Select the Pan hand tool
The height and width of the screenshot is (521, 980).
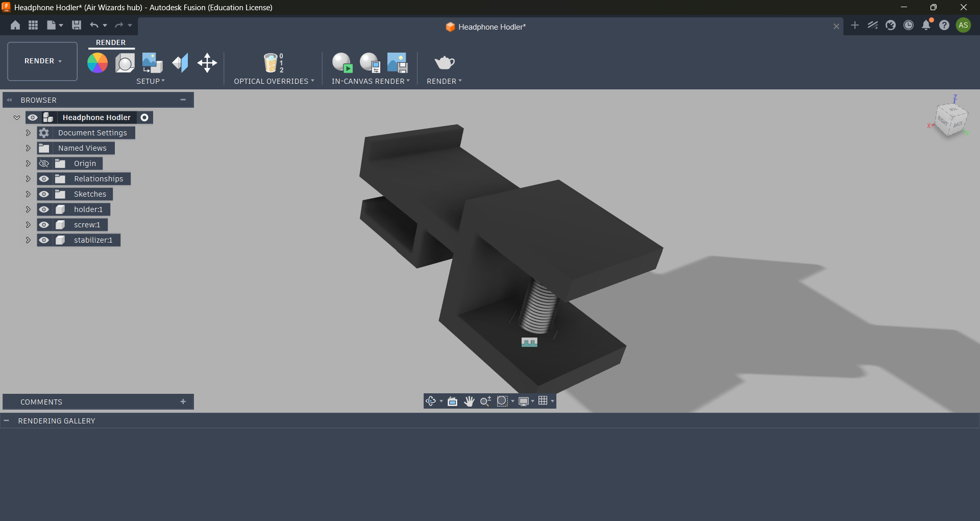click(x=469, y=401)
